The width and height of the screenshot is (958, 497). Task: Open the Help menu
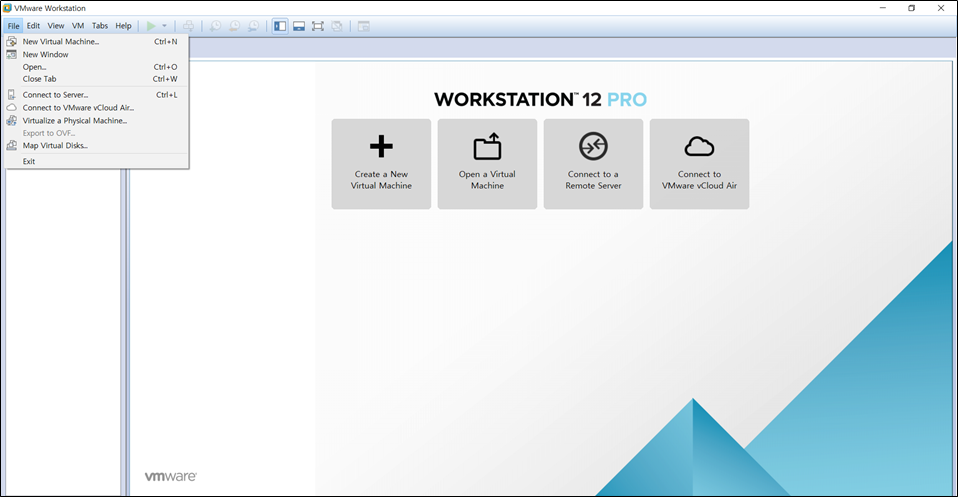[123, 26]
